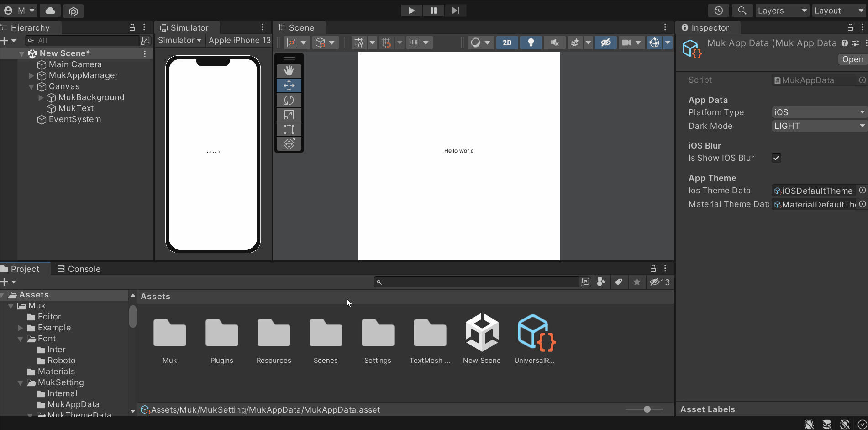Select the Simulator tab
Image resolution: width=868 pixels, height=430 pixels.
pos(187,27)
